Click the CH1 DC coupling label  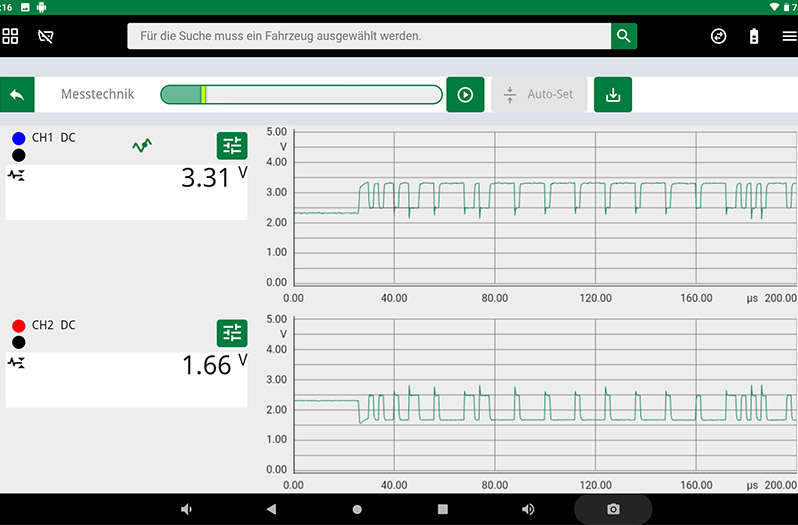[54, 138]
